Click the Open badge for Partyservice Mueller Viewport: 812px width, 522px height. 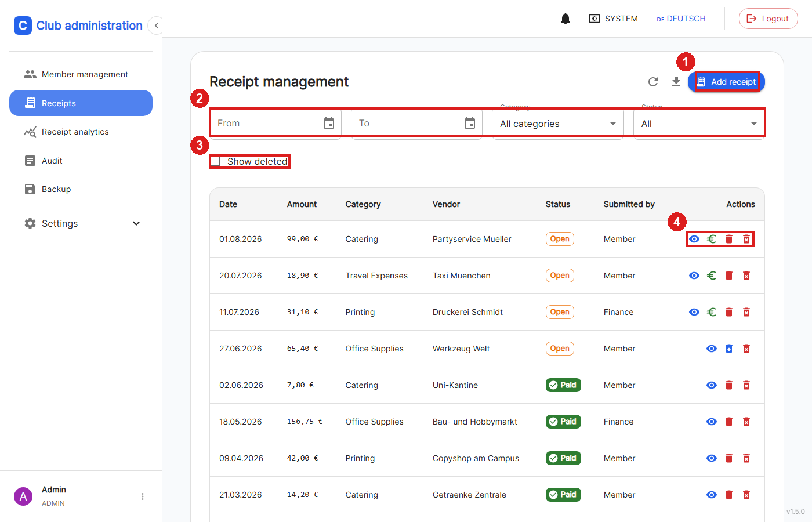pos(560,239)
